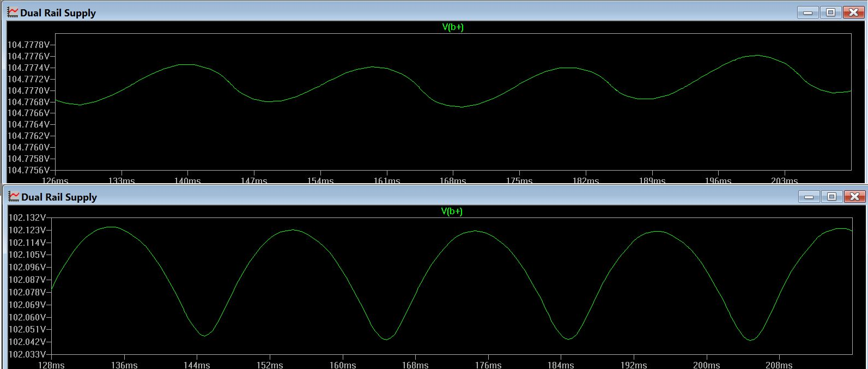Click the 104.7776V vertical axis label
Screen dimensions: 868x369
tap(28, 56)
